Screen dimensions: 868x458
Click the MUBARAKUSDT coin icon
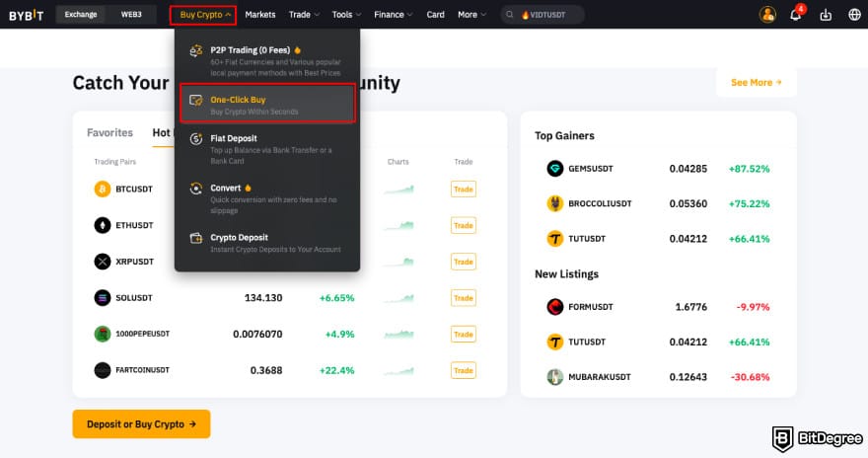click(x=554, y=377)
